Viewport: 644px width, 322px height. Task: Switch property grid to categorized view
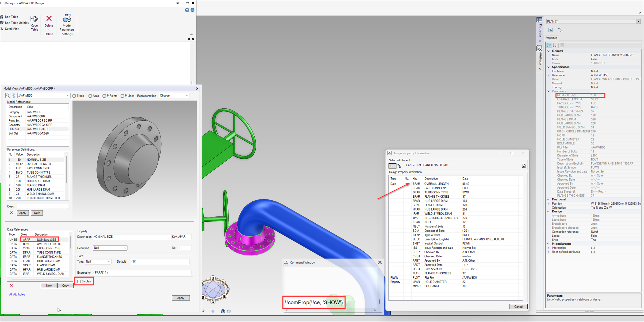[x=549, y=45]
